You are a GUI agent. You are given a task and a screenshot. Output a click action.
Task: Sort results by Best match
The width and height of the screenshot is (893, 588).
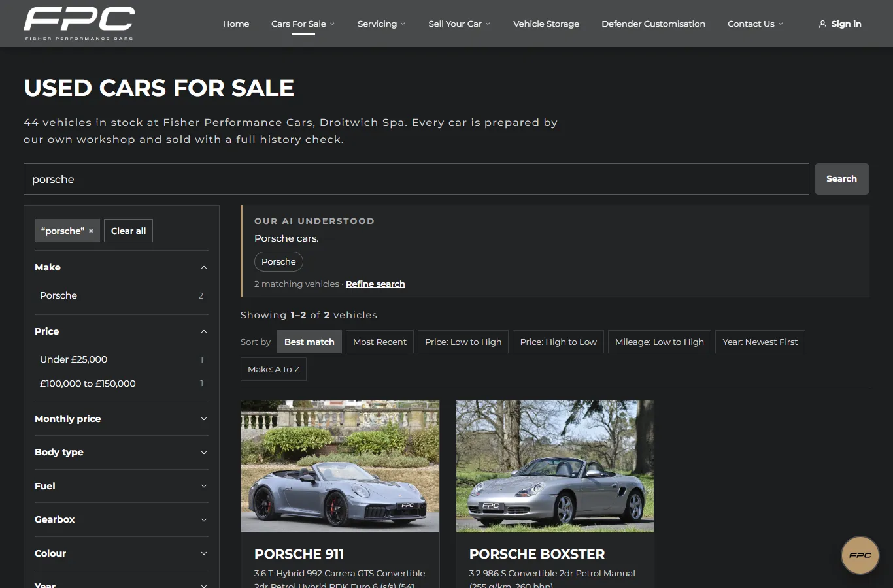309,342
